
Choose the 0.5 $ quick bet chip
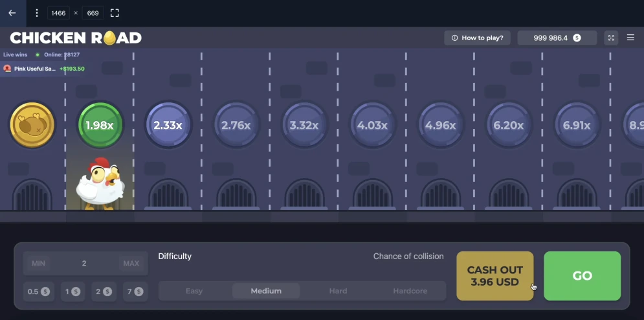pyautogui.click(x=39, y=291)
